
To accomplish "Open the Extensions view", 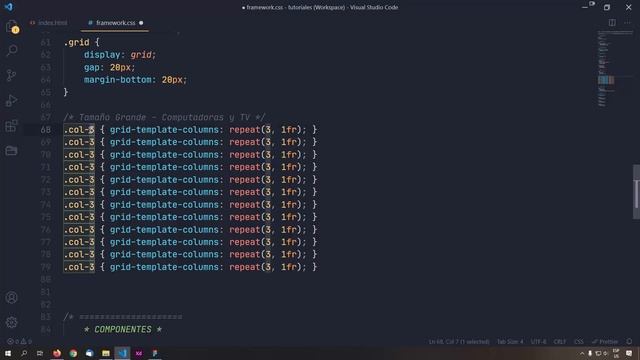I will coord(11,126).
